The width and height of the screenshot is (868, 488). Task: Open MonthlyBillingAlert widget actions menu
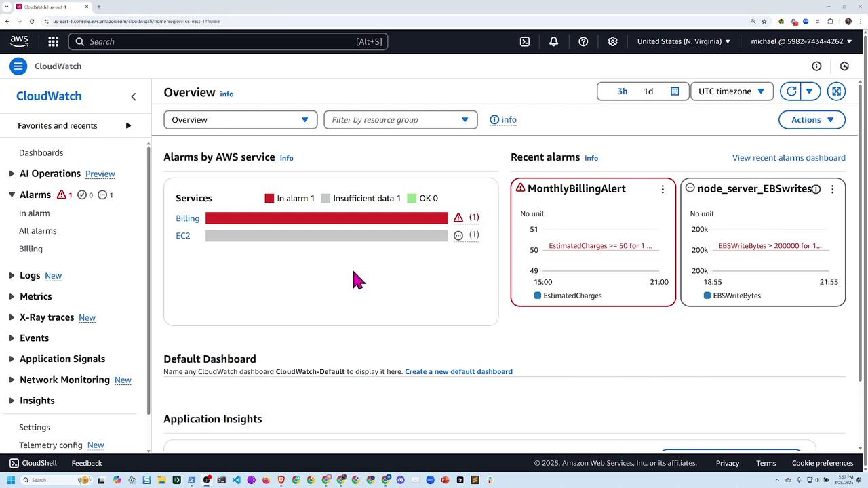coord(663,189)
